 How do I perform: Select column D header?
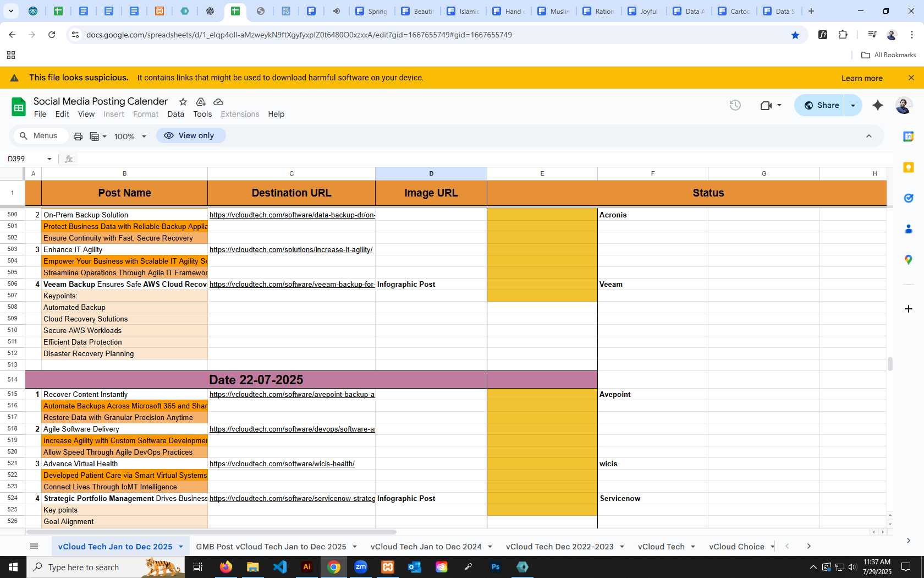pyautogui.click(x=431, y=173)
